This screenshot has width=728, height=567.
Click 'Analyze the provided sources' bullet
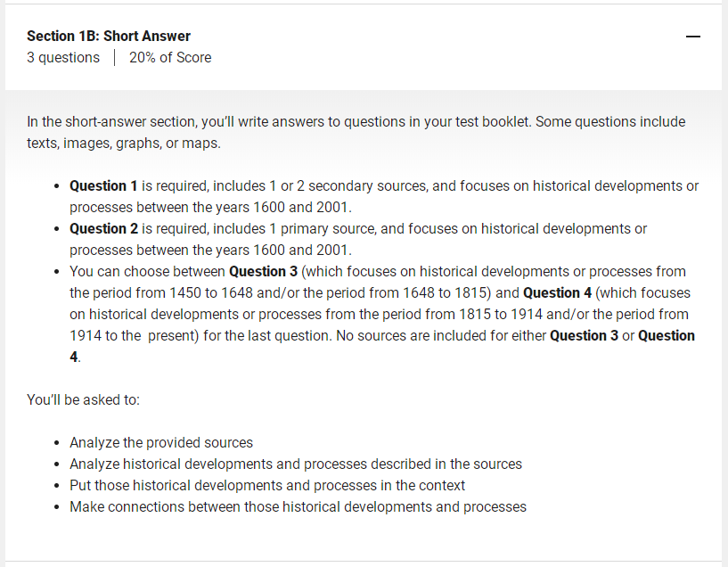pos(161,442)
